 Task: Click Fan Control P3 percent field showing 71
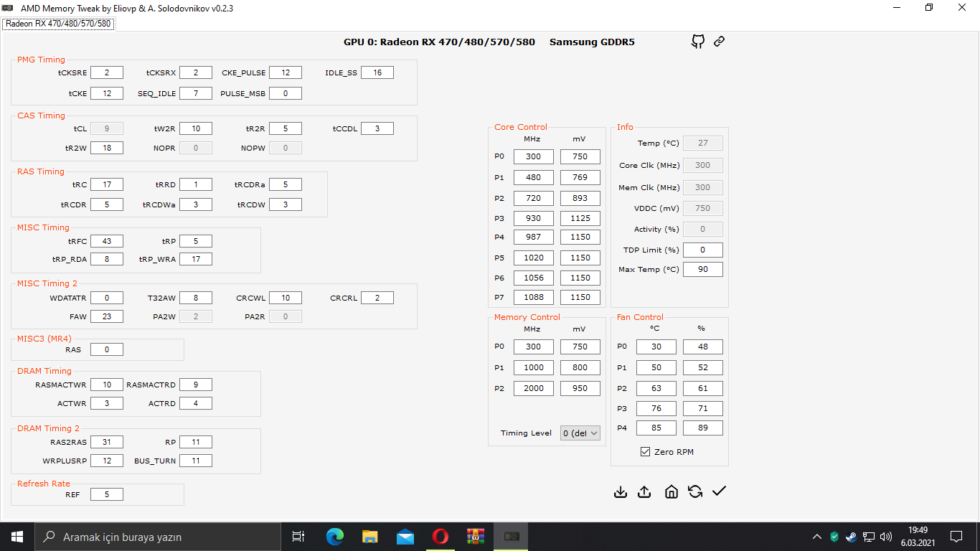tap(703, 409)
